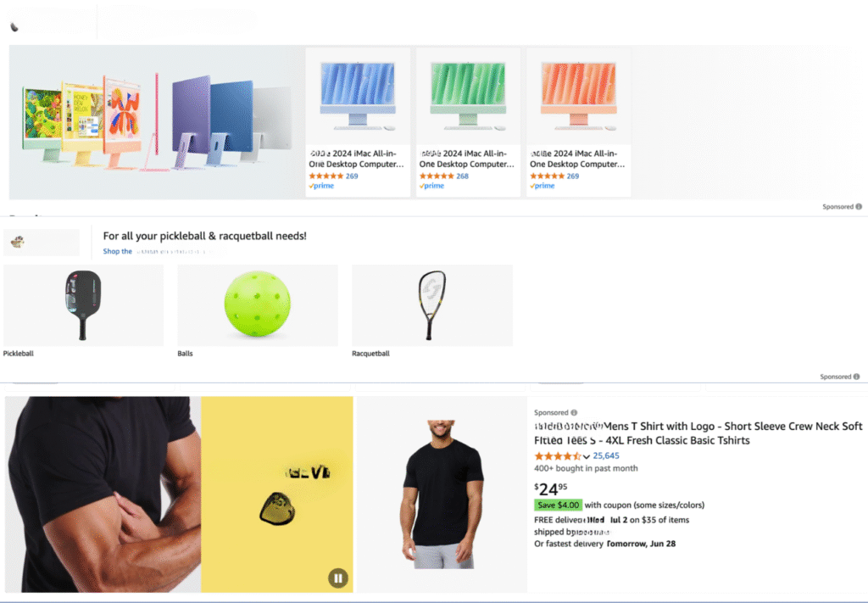Click the Save $4.00 coupon badge

tap(558, 505)
